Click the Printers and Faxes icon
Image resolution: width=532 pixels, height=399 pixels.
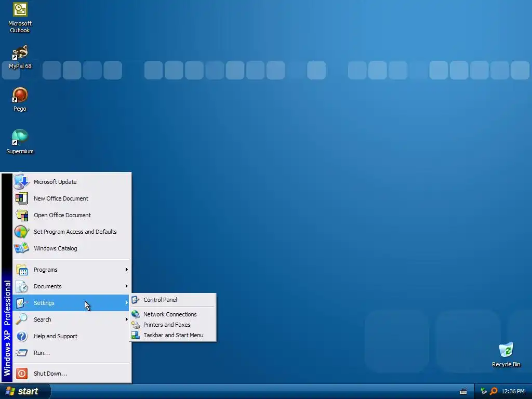tap(136, 325)
